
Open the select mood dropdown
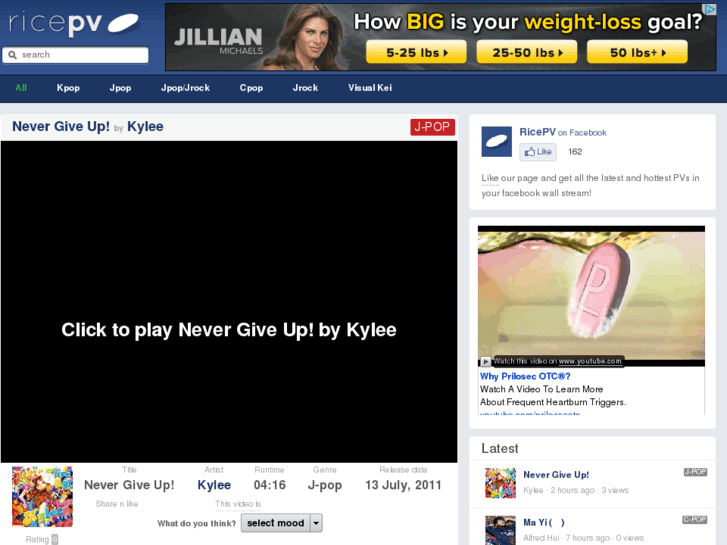[281, 523]
